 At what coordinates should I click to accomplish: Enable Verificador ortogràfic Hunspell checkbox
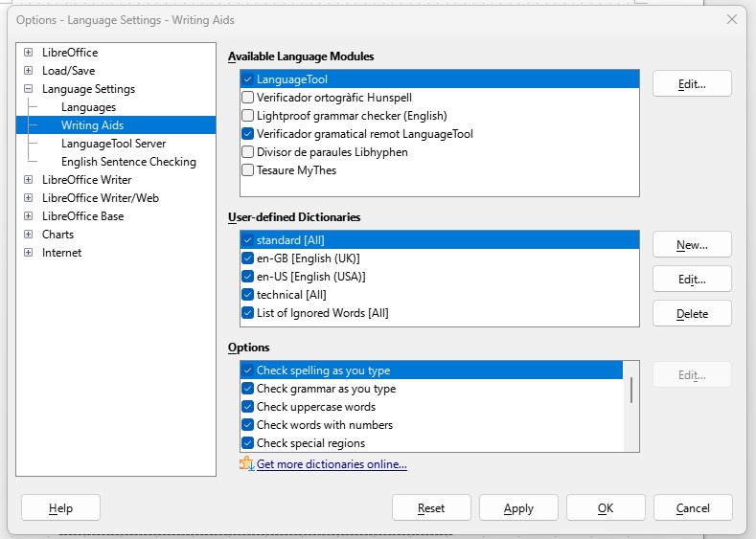click(248, 98)
